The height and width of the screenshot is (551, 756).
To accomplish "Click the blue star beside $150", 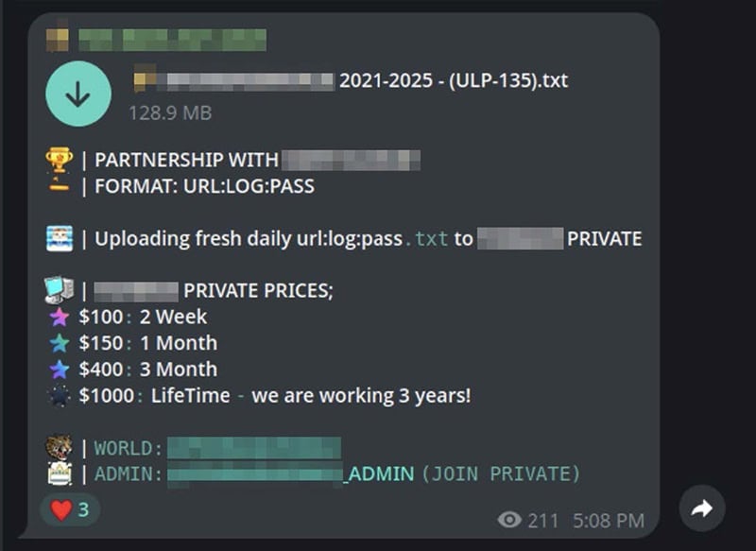I will click(60, 343).
